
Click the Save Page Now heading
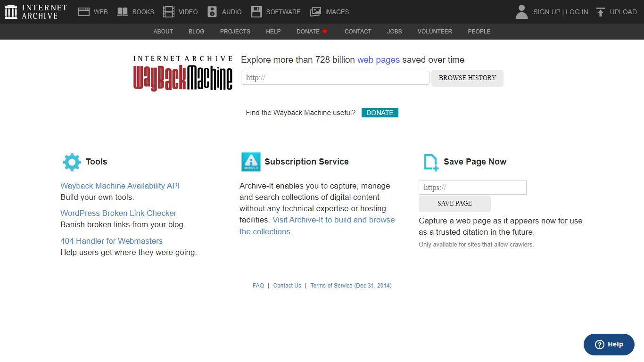pyautogui.click(x=475, y=162)
